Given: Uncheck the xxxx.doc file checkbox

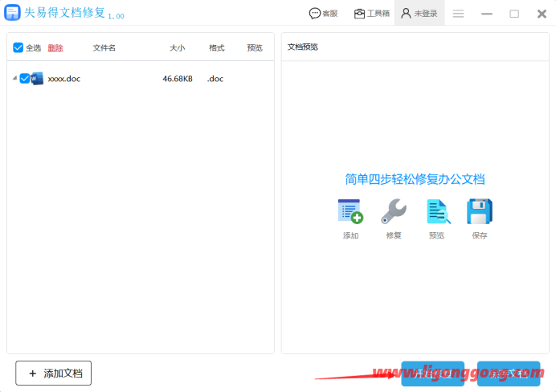Looking at the screenshot, I should (24, 79).
